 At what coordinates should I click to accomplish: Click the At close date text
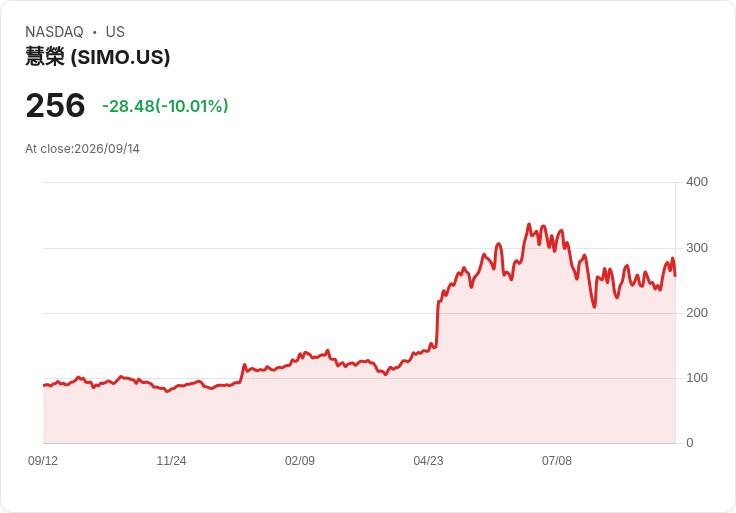83,149
